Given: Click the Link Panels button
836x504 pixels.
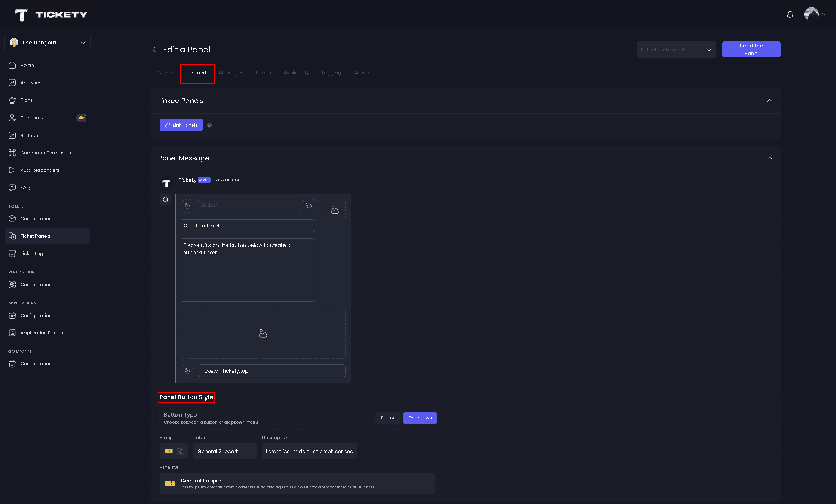Looking at the screenshot, I should [x=181, y=125].
